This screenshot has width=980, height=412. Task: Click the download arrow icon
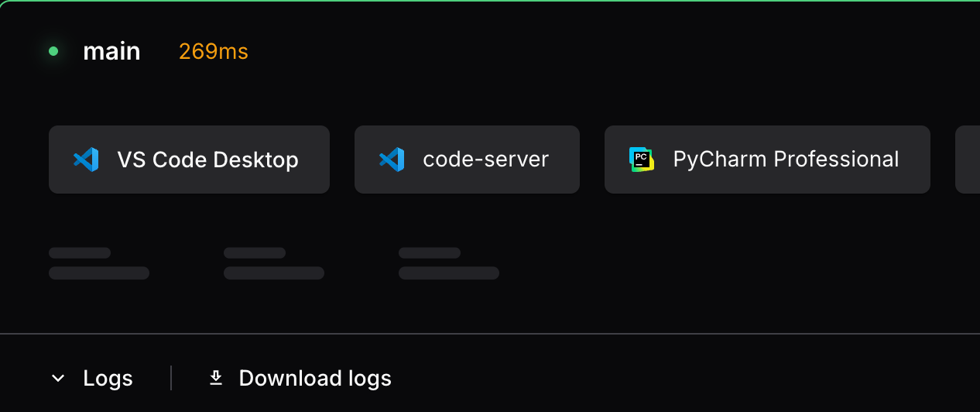point(216,378)
